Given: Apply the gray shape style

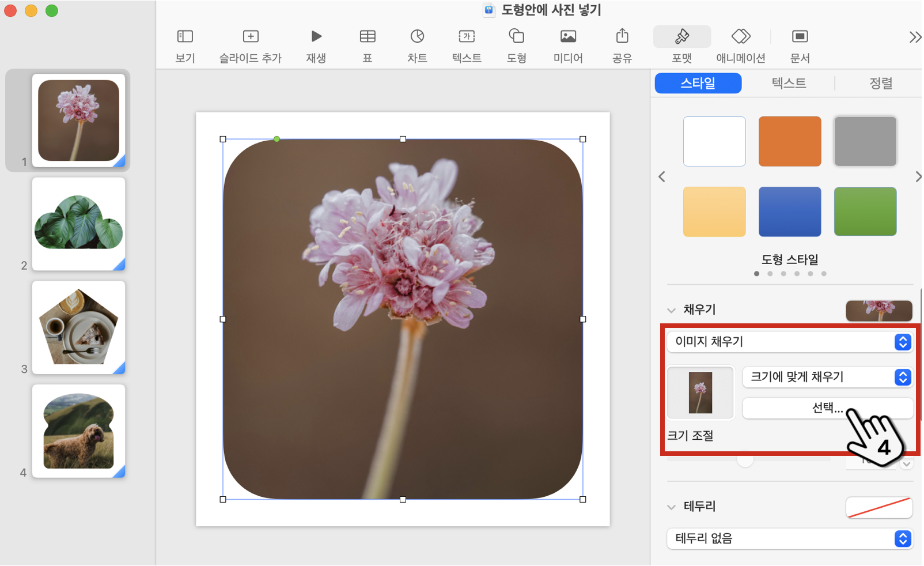Looking at the screenshot, I should (x=865, y=142).
